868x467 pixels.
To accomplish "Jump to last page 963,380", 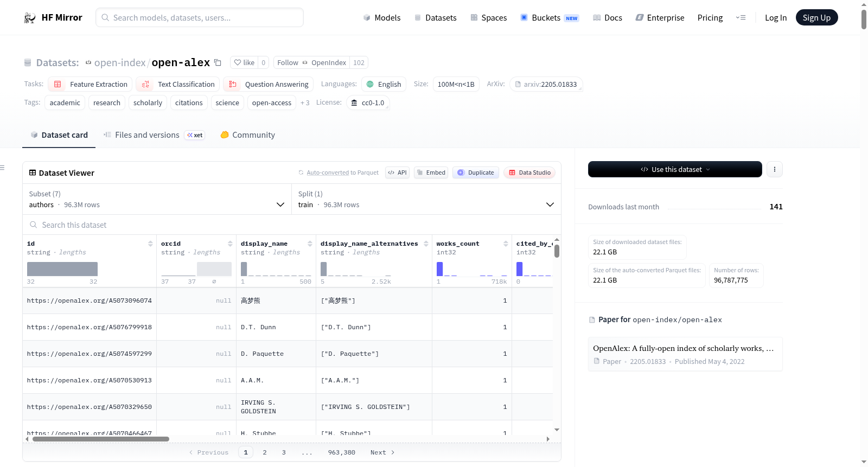I will point(342,452).
